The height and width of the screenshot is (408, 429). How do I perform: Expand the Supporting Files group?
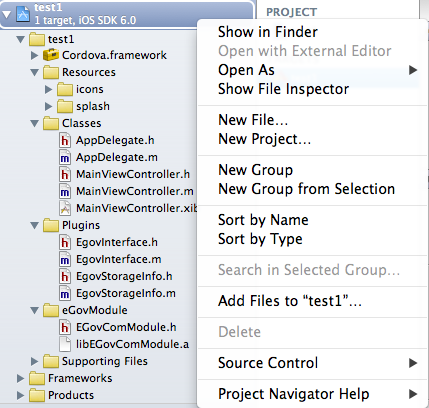35,361
